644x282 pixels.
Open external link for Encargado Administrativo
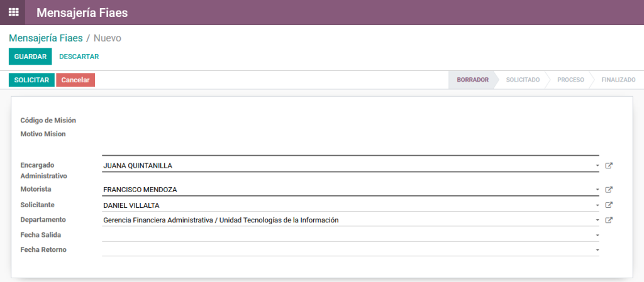tap(609, 166)
